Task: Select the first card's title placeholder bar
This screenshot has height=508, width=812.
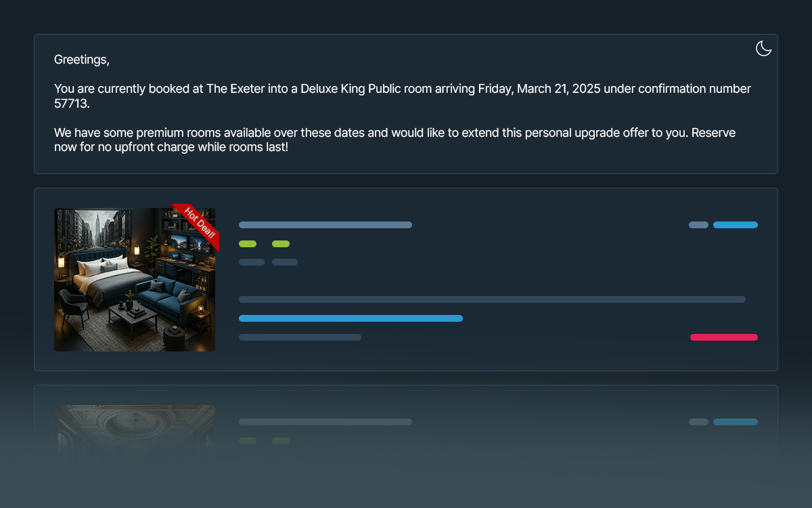Action: coord(325,225)
